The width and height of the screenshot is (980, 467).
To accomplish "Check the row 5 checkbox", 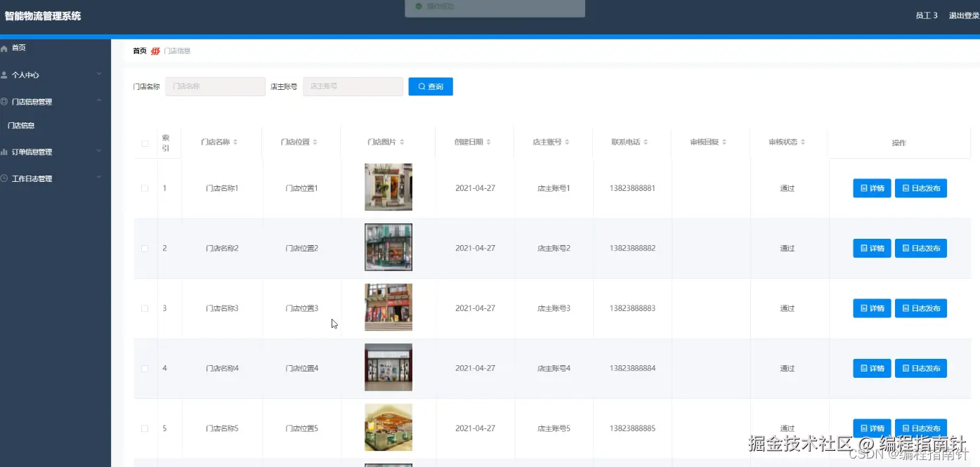I will tap(145, 428).
